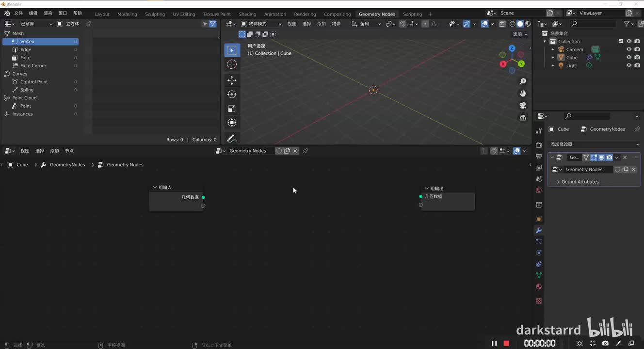Open the 节点 menu in node editor
This screenshot has height=349, width=644.
pyautogui.click(x=69, y=151)
